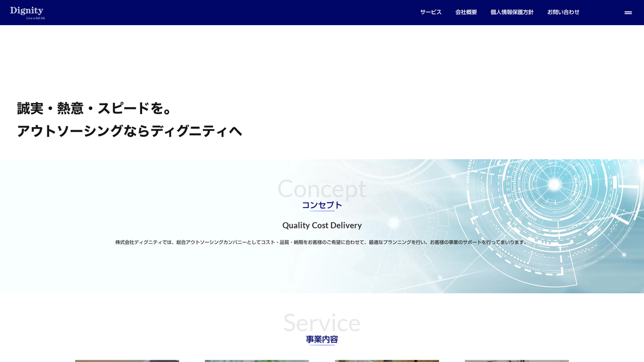Open 個人情報保護方針 link

(512, 12)
